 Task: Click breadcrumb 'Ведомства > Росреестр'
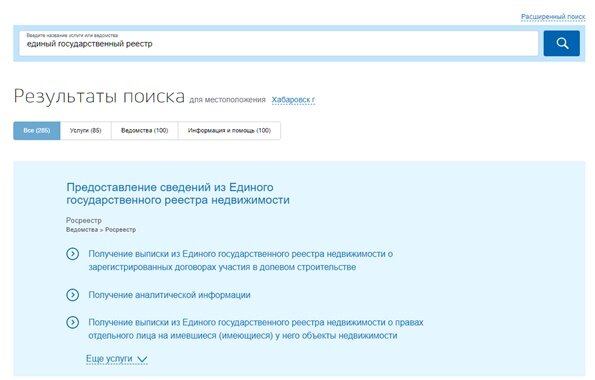101,230
